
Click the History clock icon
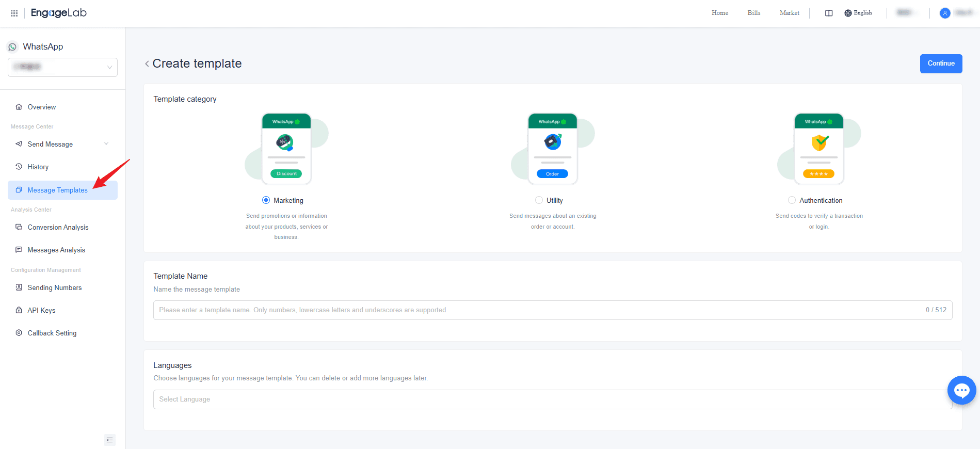click(x=19, y=167)
